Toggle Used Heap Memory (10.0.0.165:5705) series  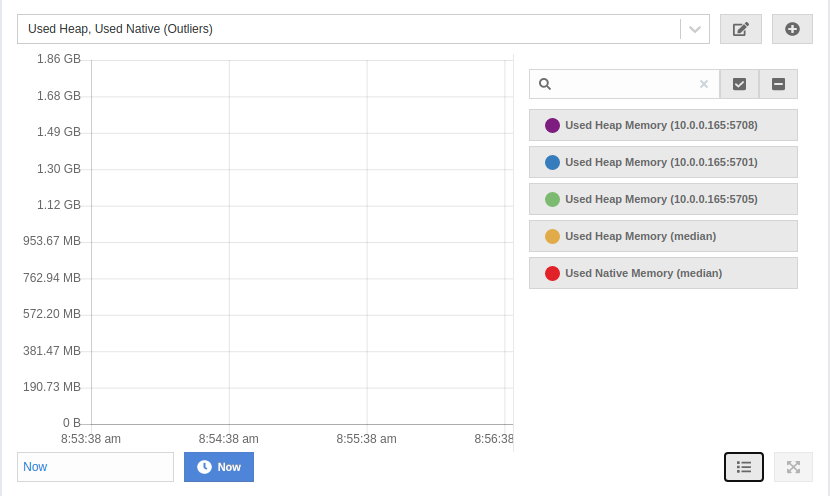662,199
